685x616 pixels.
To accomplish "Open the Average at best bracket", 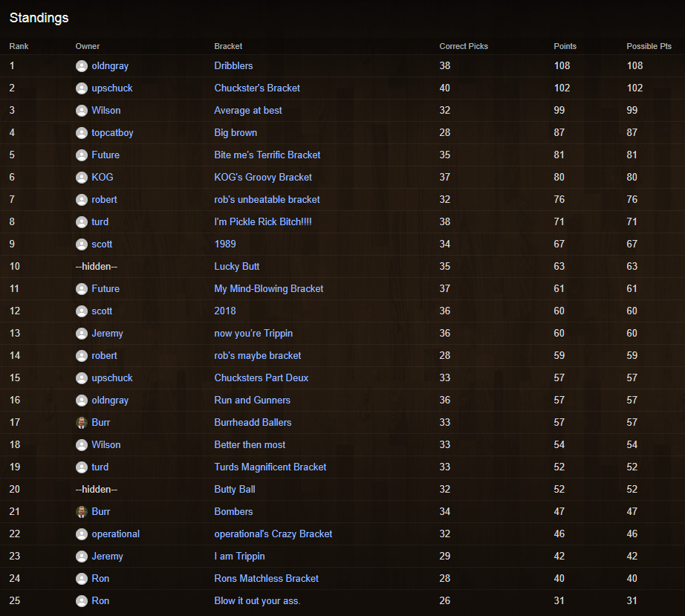I will pos(247,110).
